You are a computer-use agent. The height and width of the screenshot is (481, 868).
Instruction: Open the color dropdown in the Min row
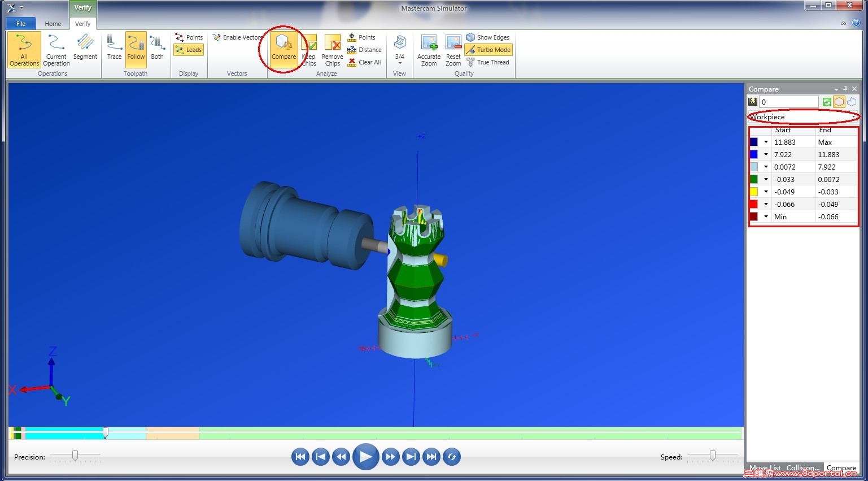(766, 216)
